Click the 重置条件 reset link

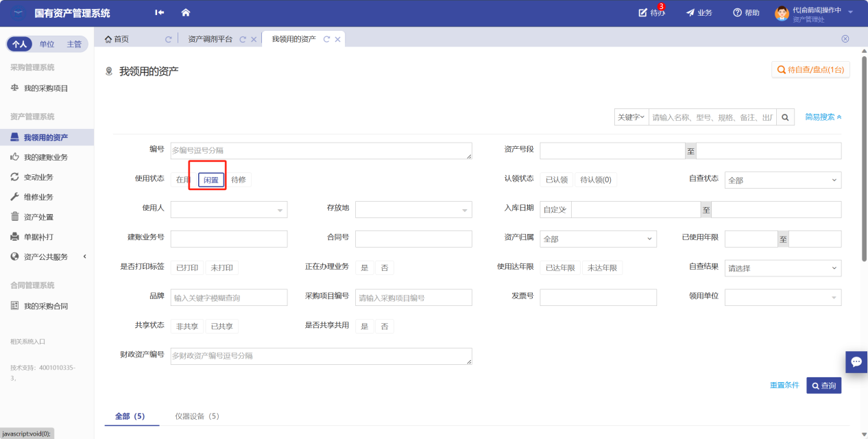pyautogui.click(x=784, y=385)
